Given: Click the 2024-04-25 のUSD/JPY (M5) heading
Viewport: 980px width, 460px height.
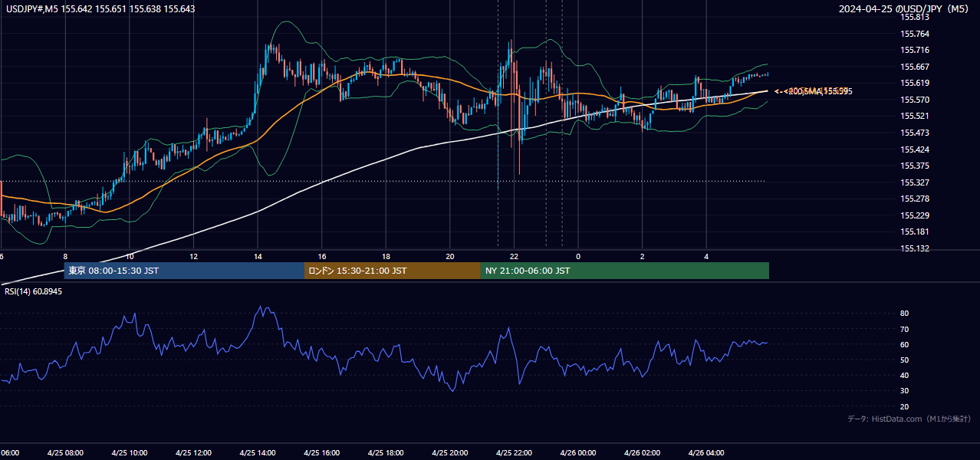Looking at the screenshot, I should tap(905, 9).
